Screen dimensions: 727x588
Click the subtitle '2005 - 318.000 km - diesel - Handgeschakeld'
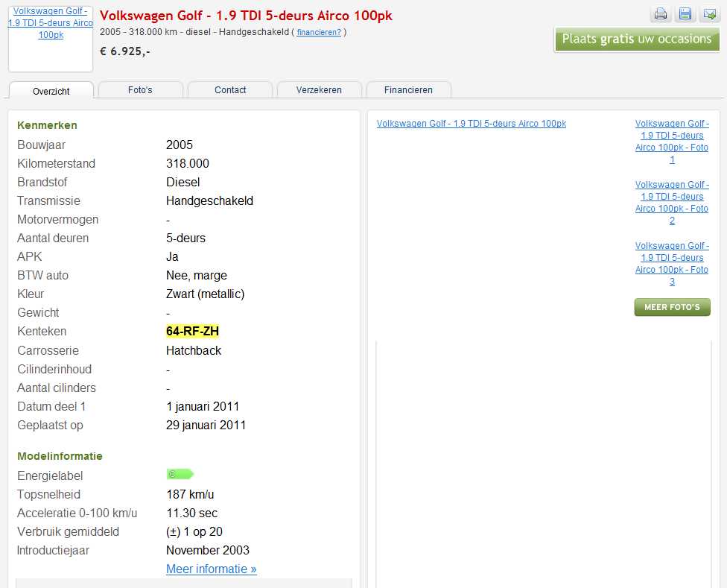[x=194, y=32]
